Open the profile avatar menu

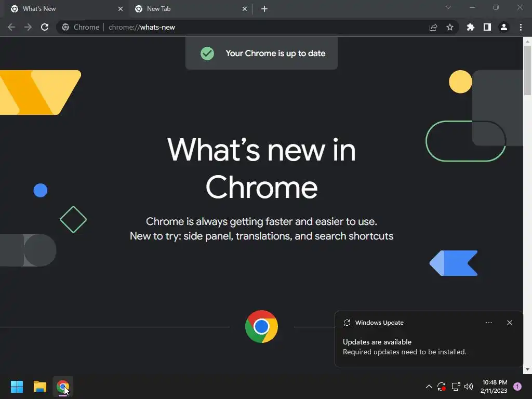(504, 27)
